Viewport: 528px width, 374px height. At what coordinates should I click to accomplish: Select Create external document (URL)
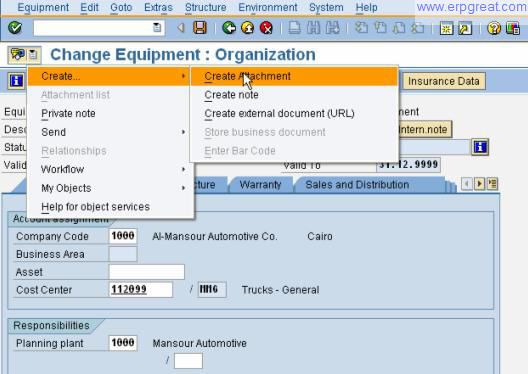[294, 113]
